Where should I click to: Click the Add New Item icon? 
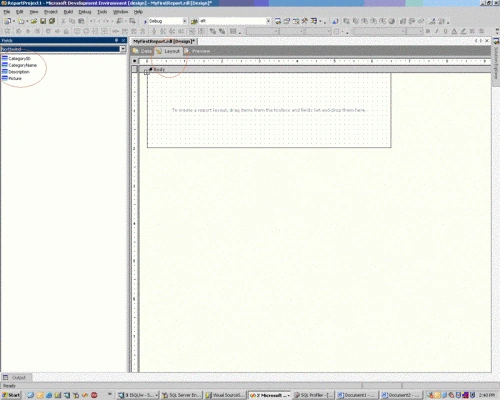click(x=21, y=21)
